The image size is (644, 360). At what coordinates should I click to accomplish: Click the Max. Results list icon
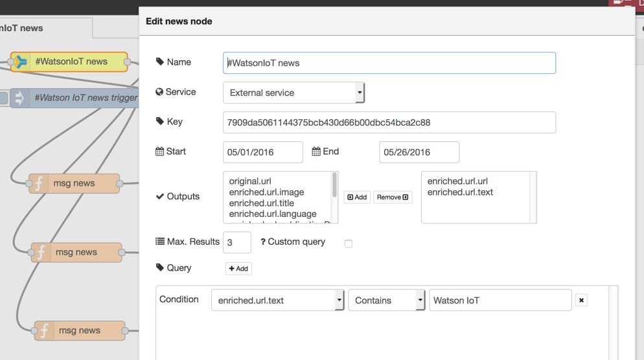tap(160, 242)
